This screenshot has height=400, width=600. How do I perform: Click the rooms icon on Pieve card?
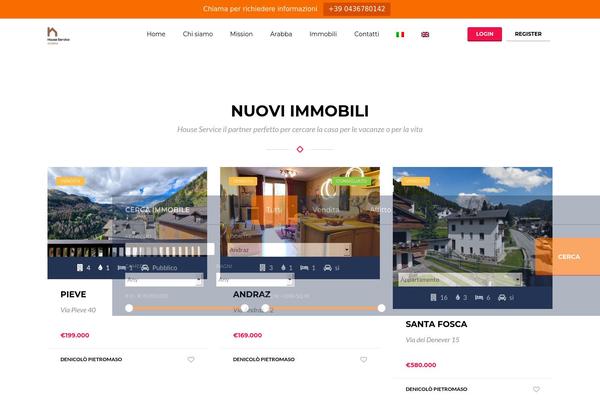pyautogui.click(x=80, y=268)
